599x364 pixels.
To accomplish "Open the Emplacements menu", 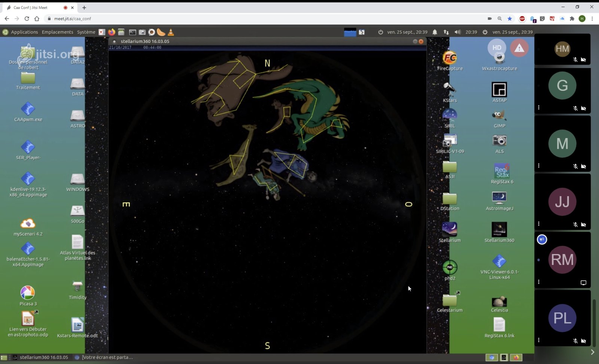I will click(58, 32).
